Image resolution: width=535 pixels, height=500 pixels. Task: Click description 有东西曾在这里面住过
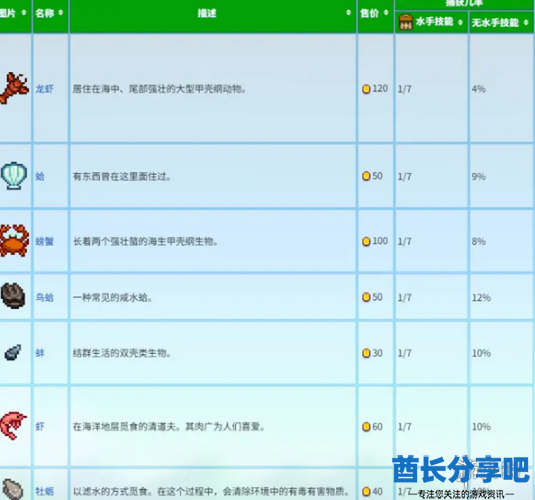122,176
